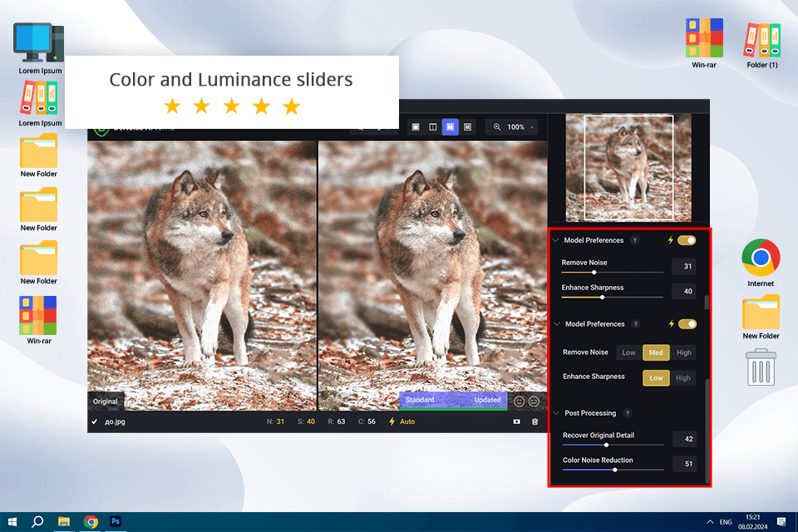
Task: Select the до.jpg file name
Action: click(115, 421)
